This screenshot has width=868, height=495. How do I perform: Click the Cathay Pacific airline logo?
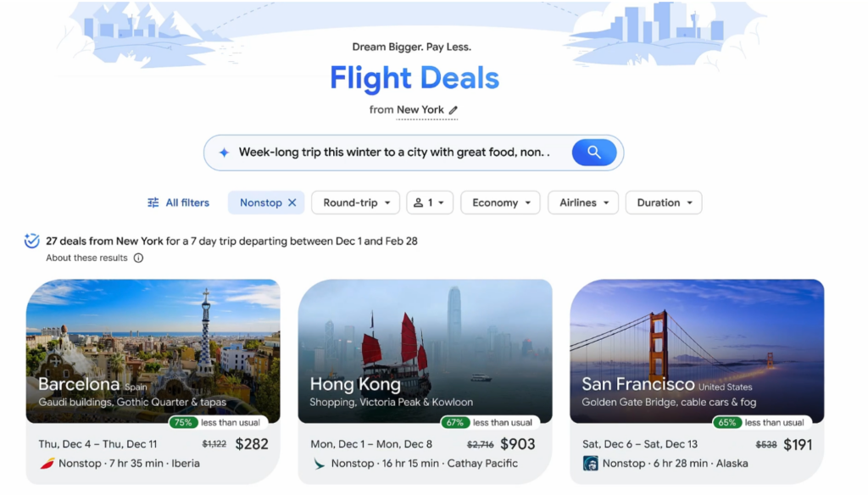pos(319,464)
